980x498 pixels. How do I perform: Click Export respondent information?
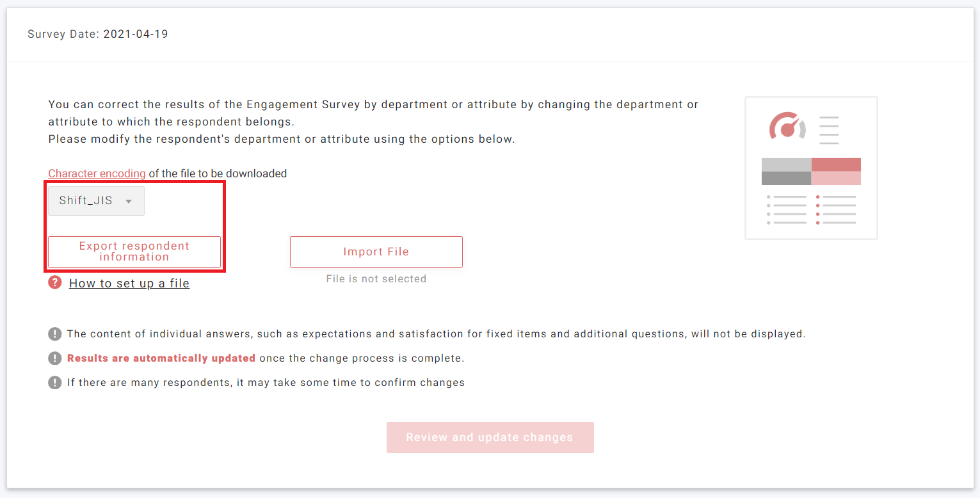tap(134, 252)
